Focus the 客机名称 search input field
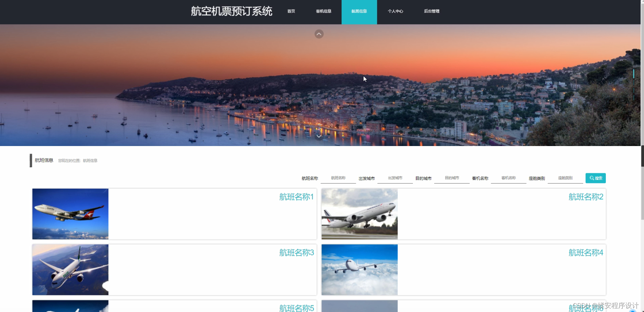644x312 pixels. [x=509, y=178]
